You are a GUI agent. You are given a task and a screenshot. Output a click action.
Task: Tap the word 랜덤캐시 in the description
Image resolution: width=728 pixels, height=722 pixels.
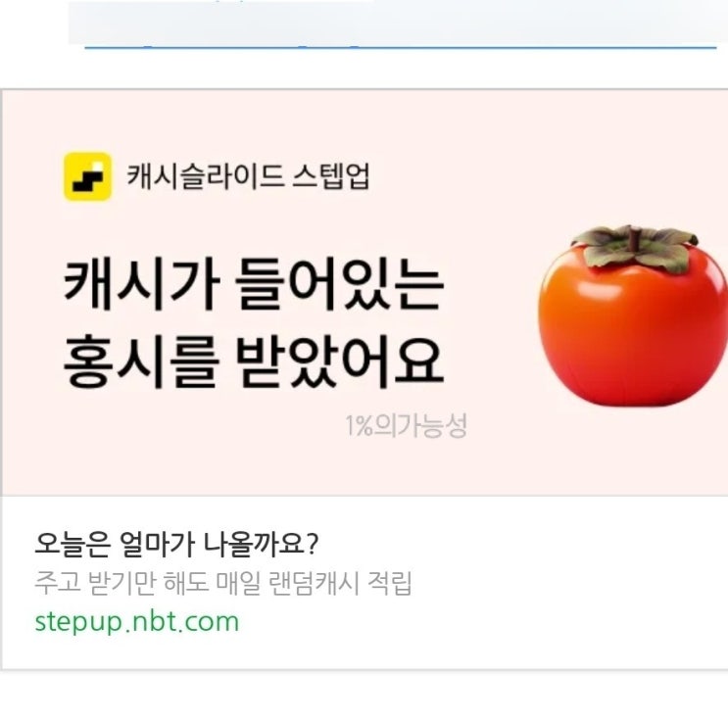coord(314,583)
